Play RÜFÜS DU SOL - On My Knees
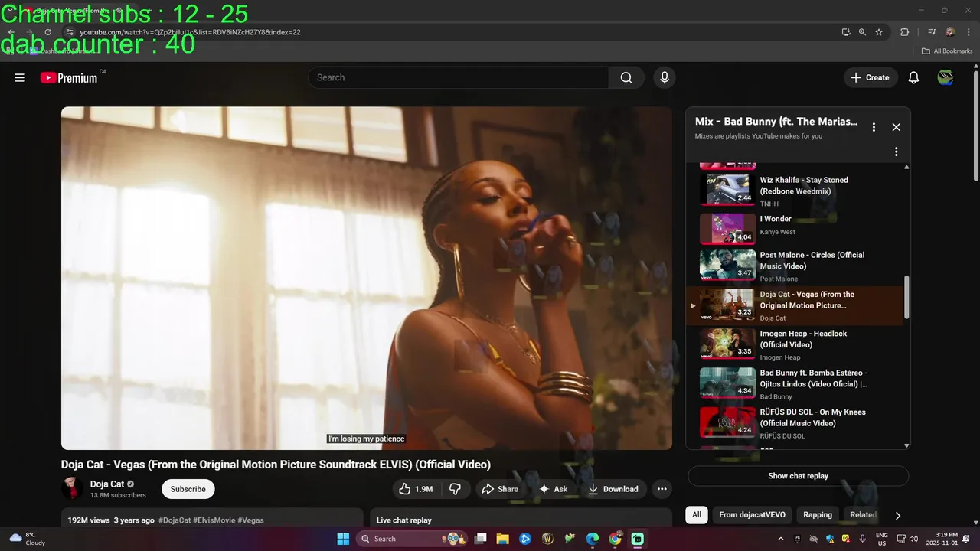The image size is (980, 551). (795, 422)
